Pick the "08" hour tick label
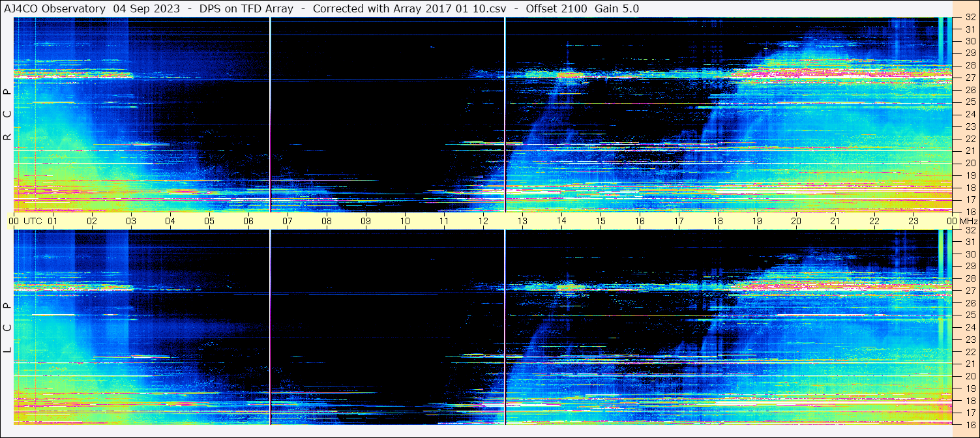980x438 pixels. [x=327, y=221]
